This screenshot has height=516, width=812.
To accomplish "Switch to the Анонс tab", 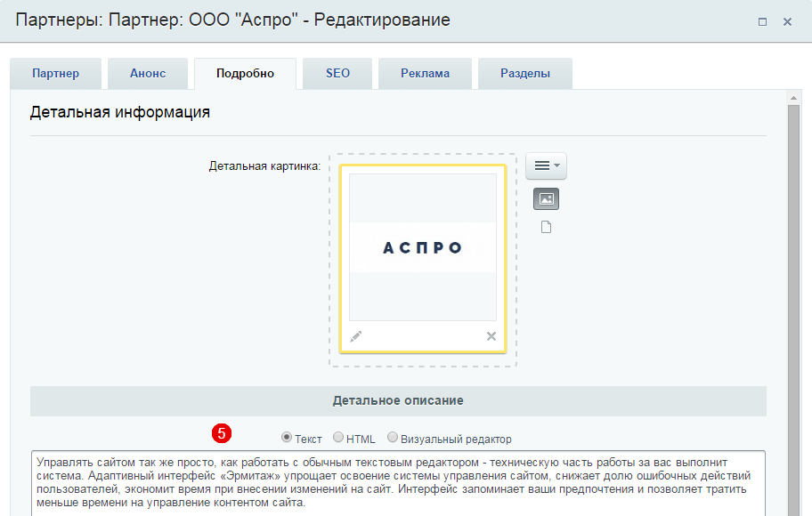I will pos(148,74).
